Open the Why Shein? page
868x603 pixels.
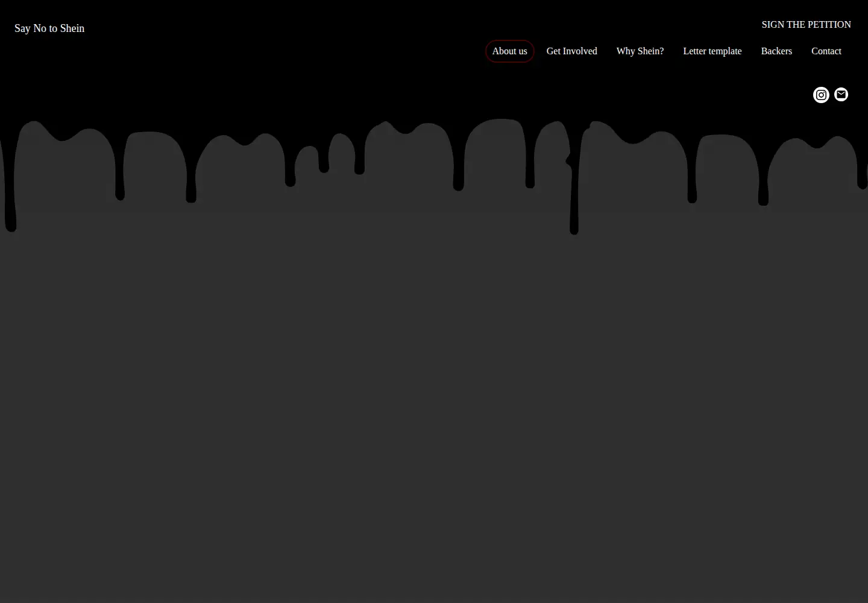[640, 51]
